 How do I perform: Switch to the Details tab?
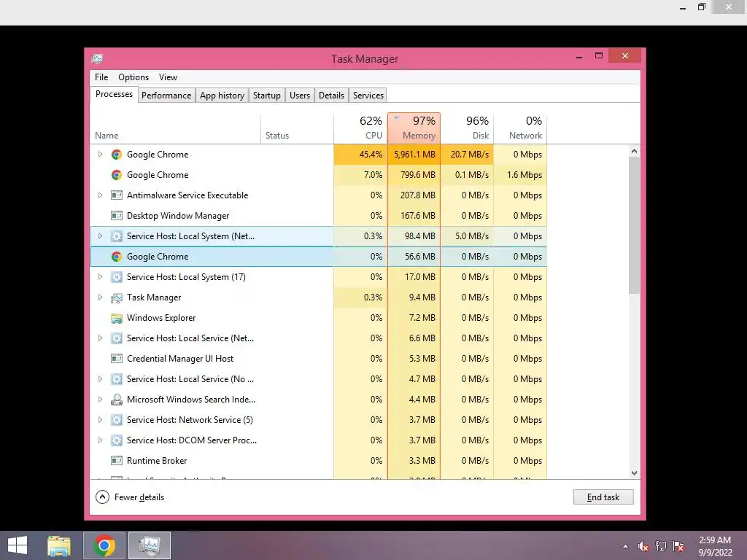[332, 96]
